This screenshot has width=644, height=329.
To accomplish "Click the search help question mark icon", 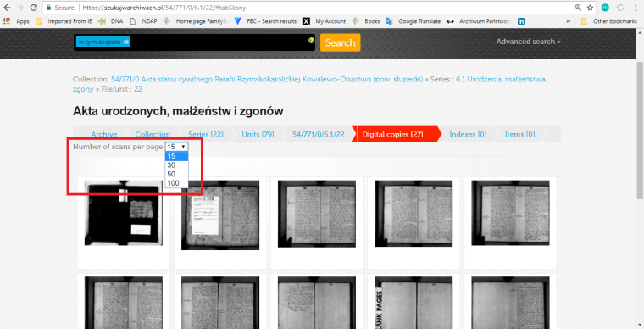I will point(311,40).
